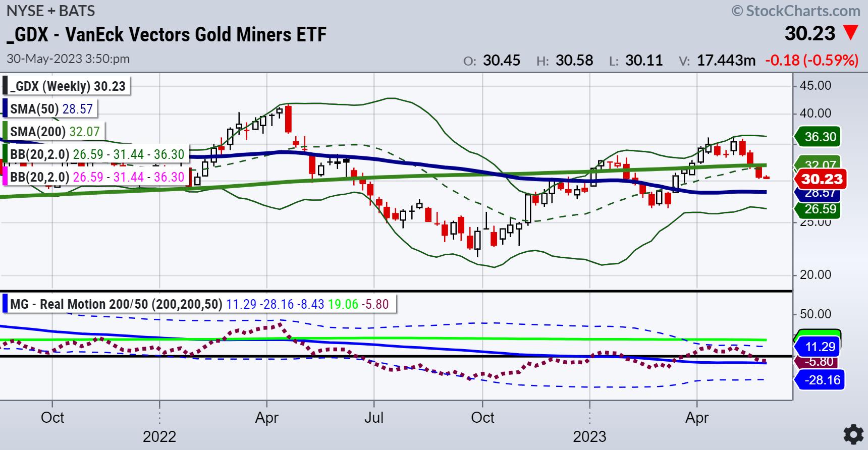Click the maroon -5.80 indicator axis tag

pos(818,361)
